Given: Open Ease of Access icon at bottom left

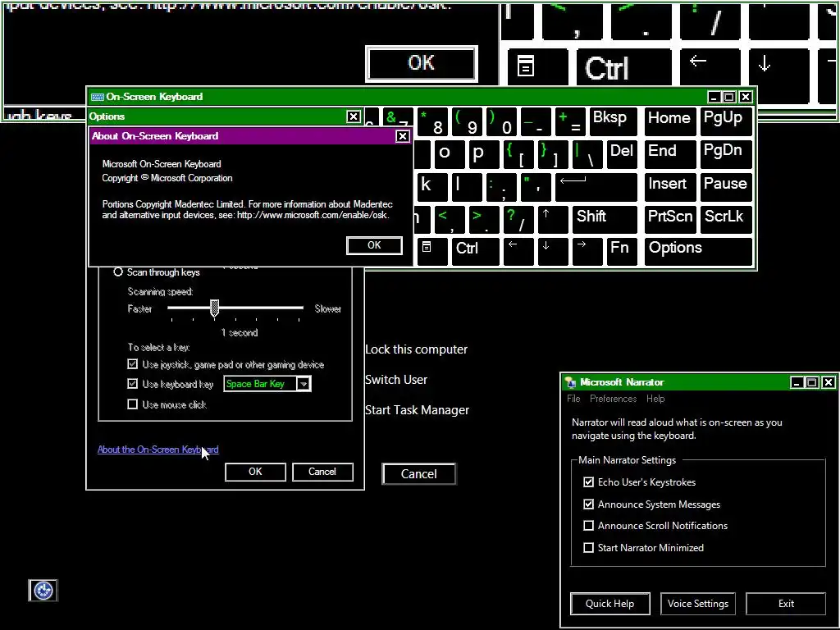Looking at the screenshot, I should 43,591.
